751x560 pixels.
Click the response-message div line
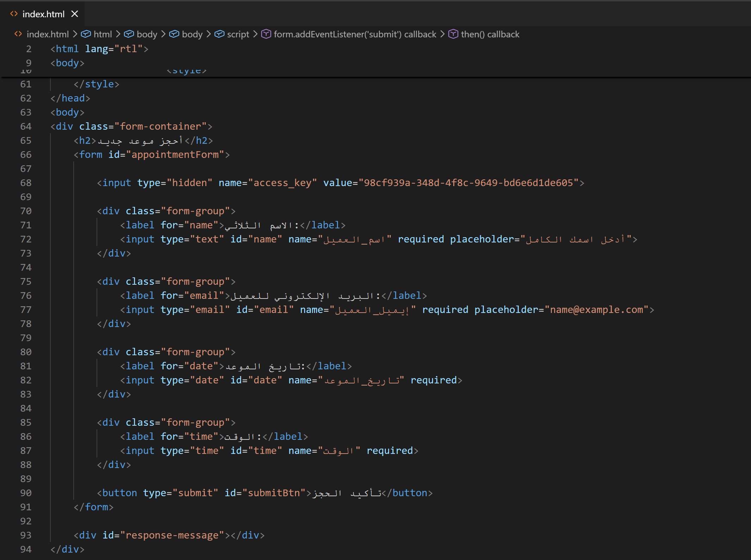[x=169, y=535]
